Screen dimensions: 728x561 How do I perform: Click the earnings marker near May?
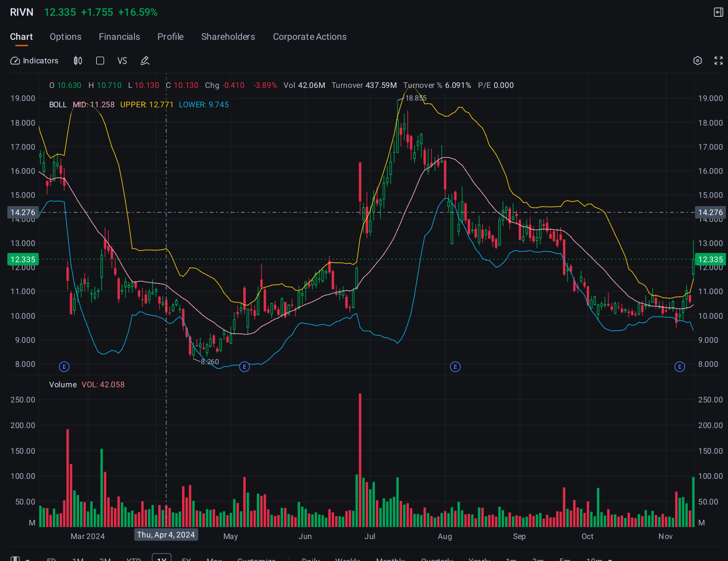click(x=244, y=367)
